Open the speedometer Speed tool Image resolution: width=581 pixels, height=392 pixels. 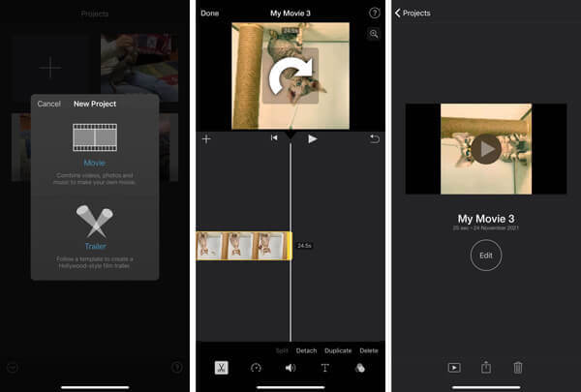click(256, 368)
